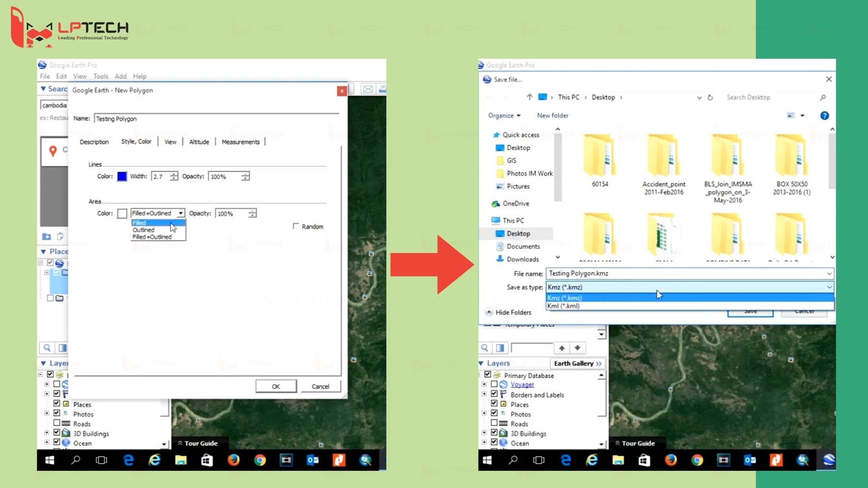
Task: Move item down arrow in right Places panel
Action: point(577,348)
